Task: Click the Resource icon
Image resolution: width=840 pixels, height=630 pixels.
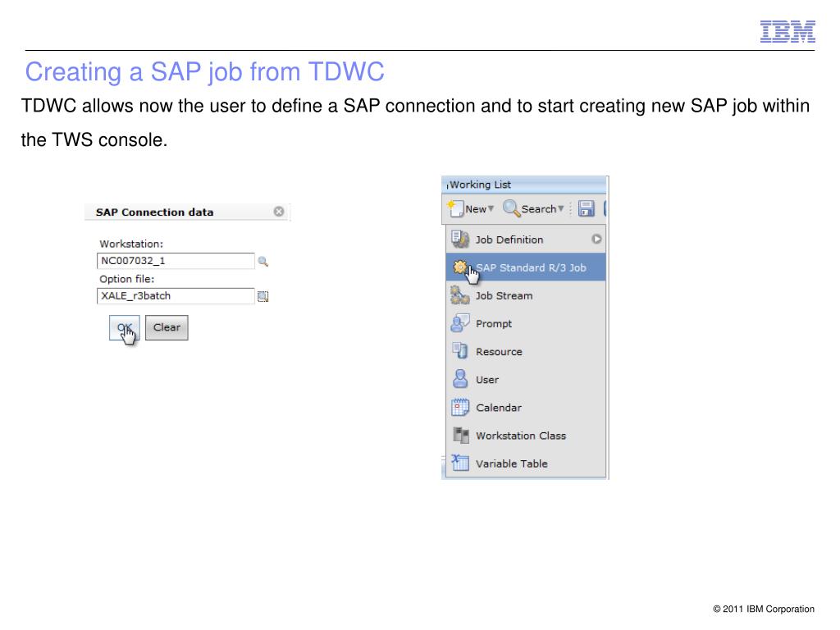Action: [x=460, y=351]
